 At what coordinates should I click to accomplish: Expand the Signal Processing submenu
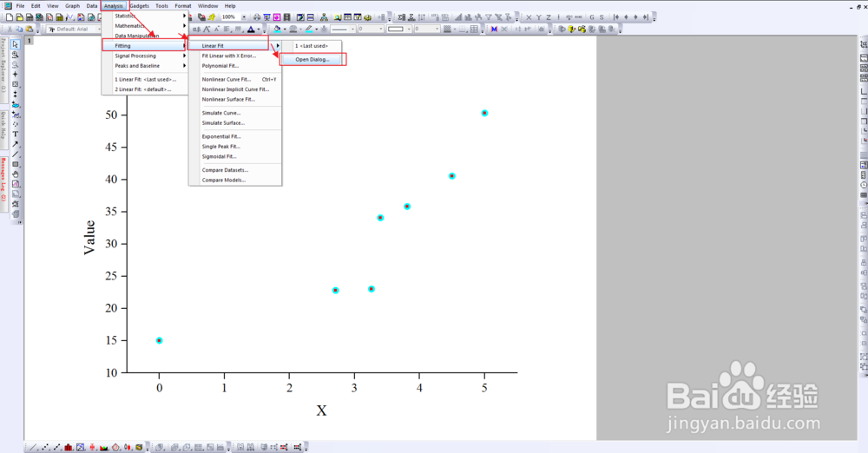pyautogui.click(x=144, y=56)
